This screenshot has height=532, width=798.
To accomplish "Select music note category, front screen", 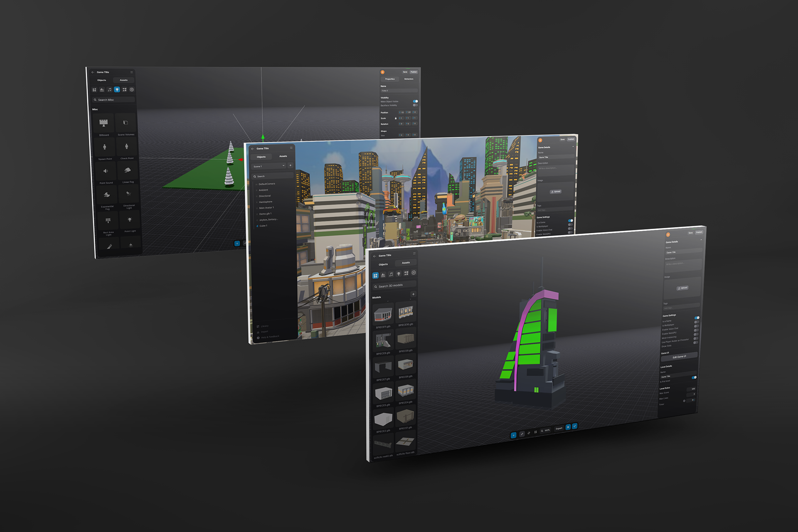I will [391, 274].
